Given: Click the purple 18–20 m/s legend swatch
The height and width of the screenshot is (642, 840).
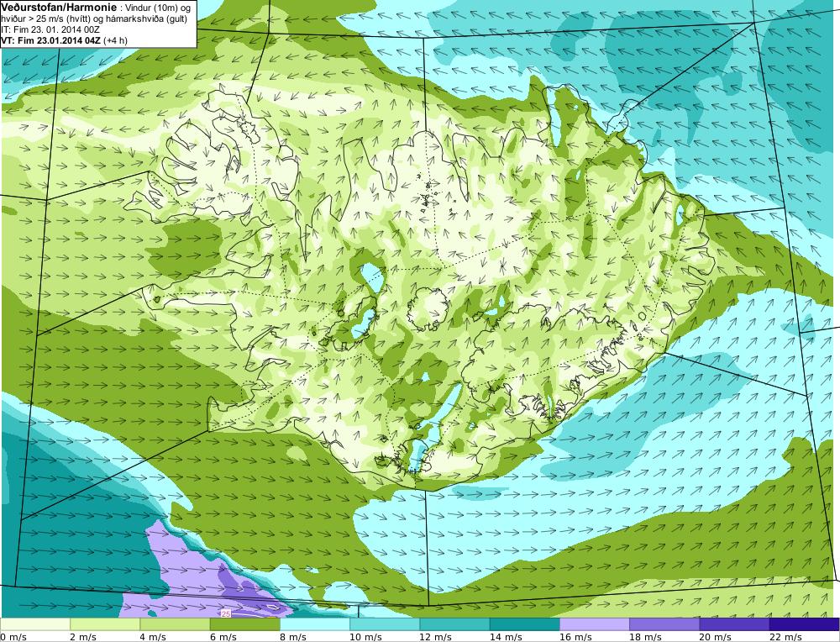Looking at the screenshot, I should click(x=664, y=624).
